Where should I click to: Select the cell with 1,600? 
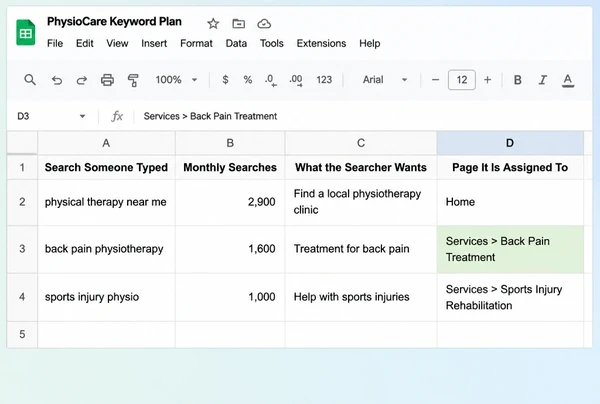coord(230,249)
